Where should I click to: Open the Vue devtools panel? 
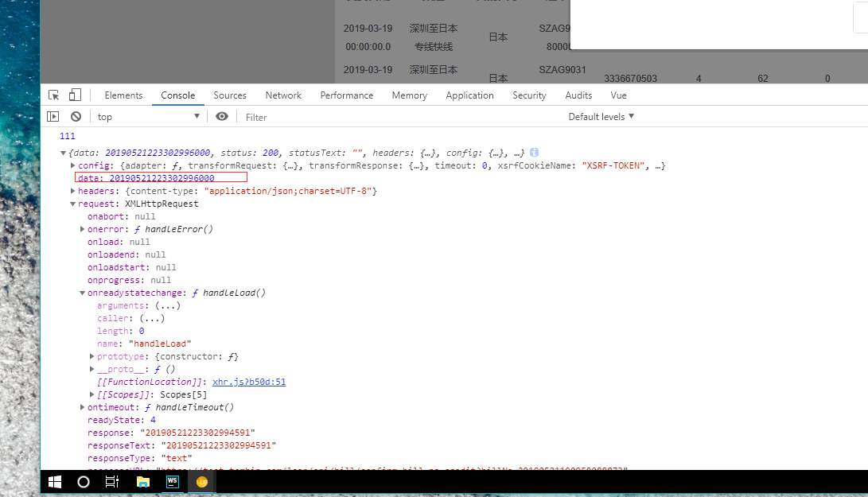pyautogui.click(x=618, y=95)
